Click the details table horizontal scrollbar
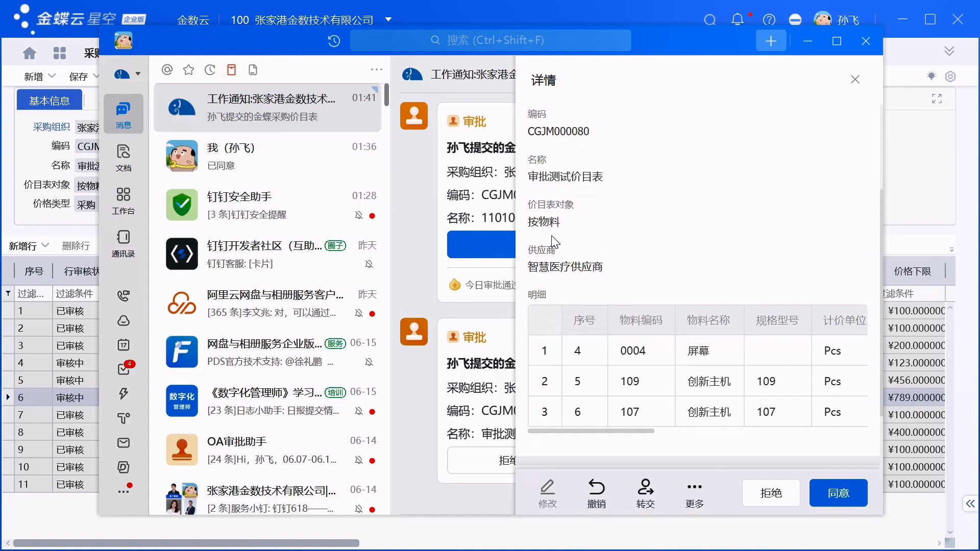 591,431
